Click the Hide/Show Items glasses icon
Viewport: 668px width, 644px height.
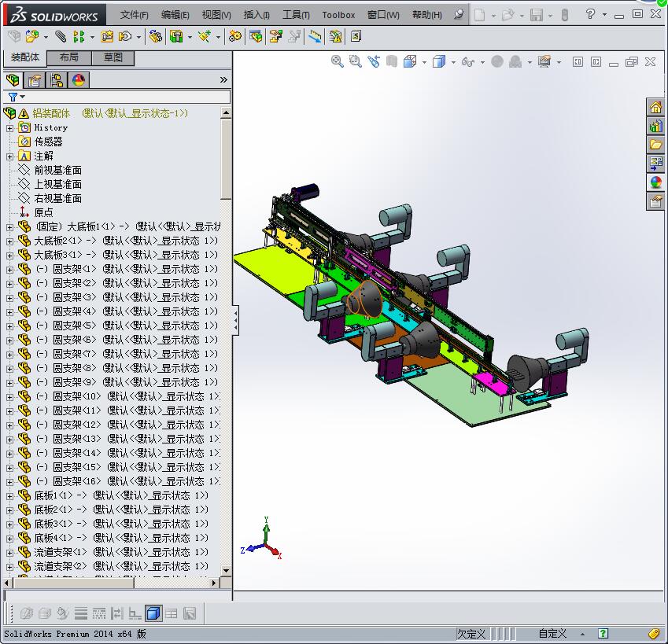point(468,61)
